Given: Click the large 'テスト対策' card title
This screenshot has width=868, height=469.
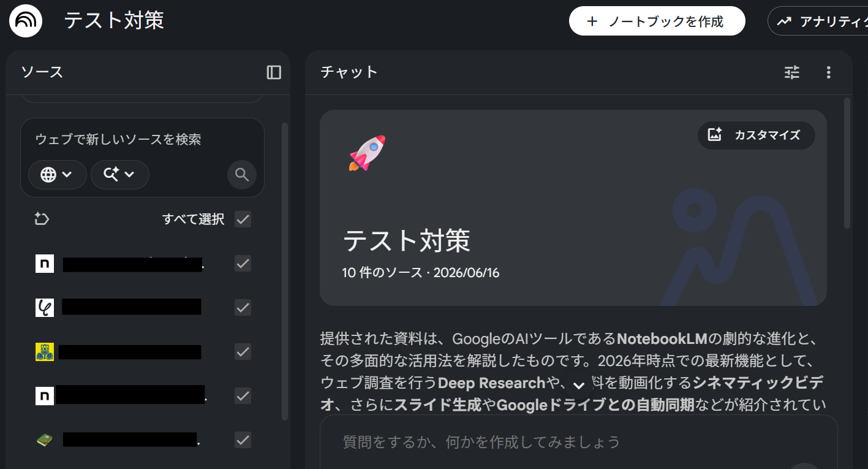Looking at the screenshot, I should click(x=407, y=240).
